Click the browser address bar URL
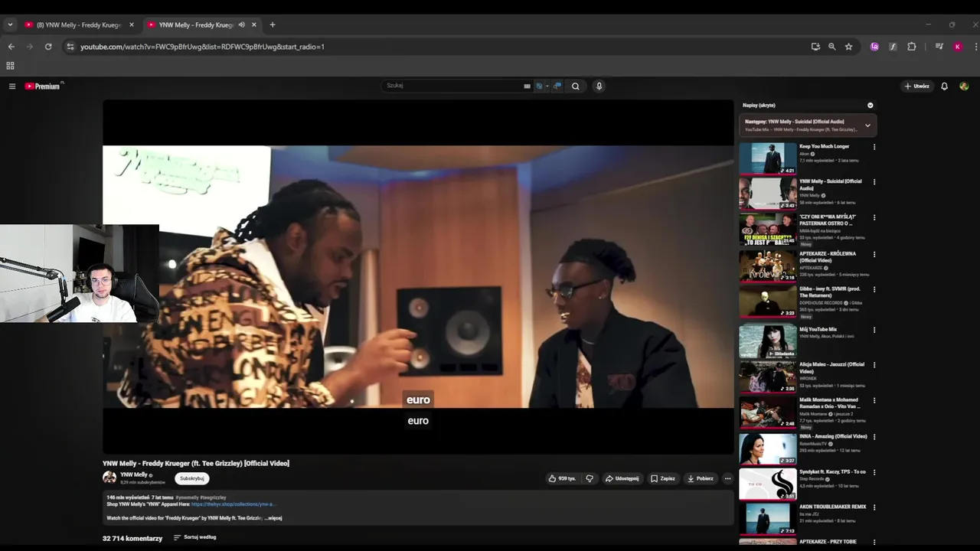This screenshot has height=551, width=980. click(202, 47)
